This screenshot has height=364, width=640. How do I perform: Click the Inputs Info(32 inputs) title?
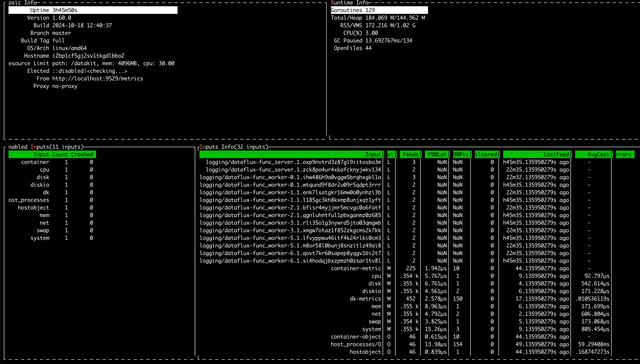pos(233,147)
